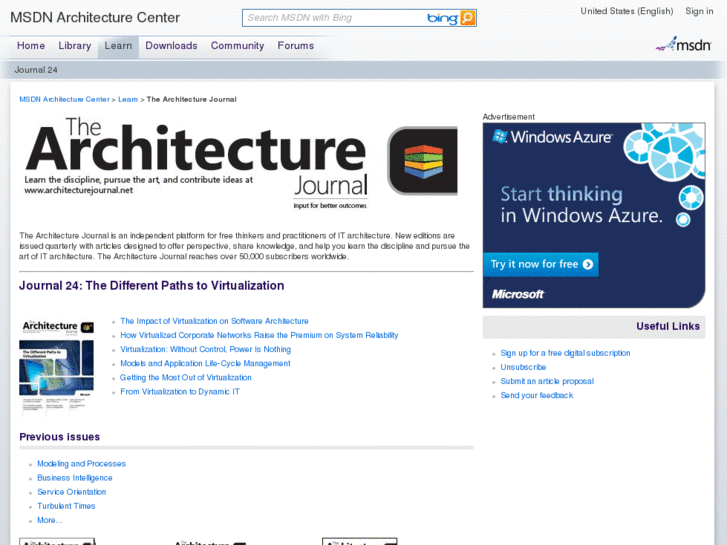The height and width of the screenshot is (545, 727).
Task: Click the Bing search magnifier icon
Action: (x=467, y=18)
